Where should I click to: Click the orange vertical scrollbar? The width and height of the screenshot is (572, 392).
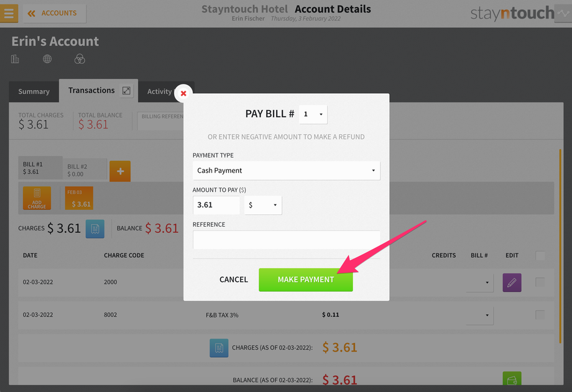[x=560, y=246]
